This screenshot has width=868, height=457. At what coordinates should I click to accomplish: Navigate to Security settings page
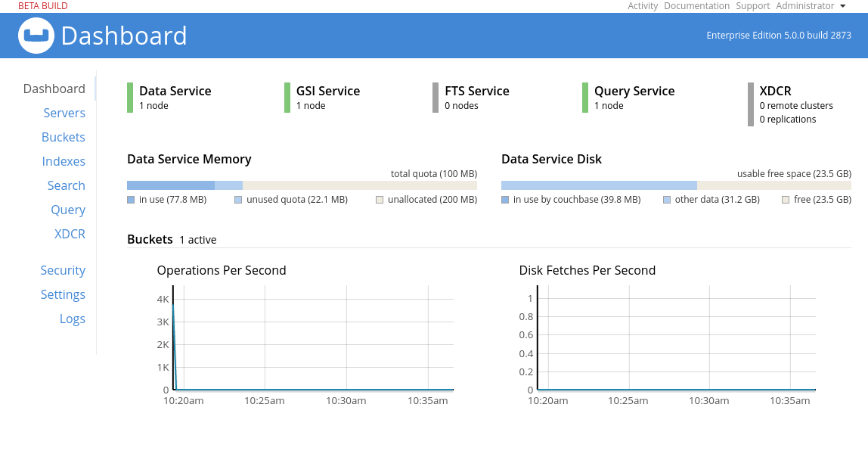(x=63, y=270)
